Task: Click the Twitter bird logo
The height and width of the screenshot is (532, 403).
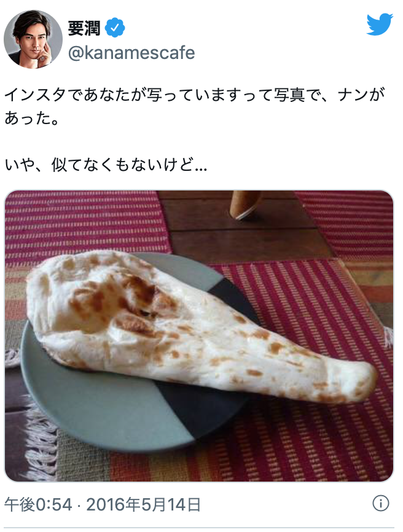Action: 380,24
